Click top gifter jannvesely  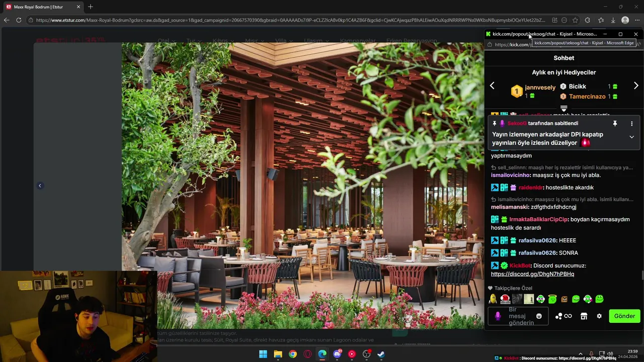[540, 87]
